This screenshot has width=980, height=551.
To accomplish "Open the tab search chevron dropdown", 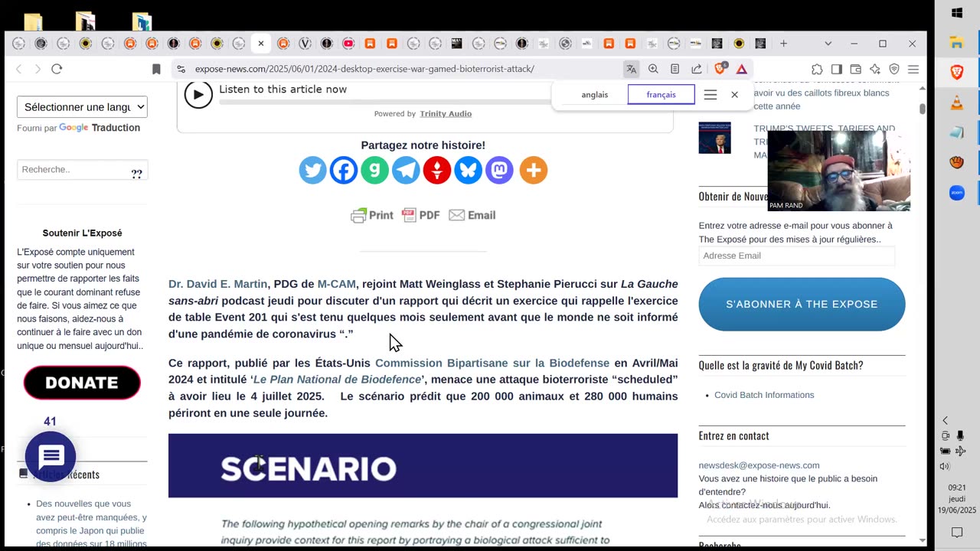I will [x=828, y=44].
